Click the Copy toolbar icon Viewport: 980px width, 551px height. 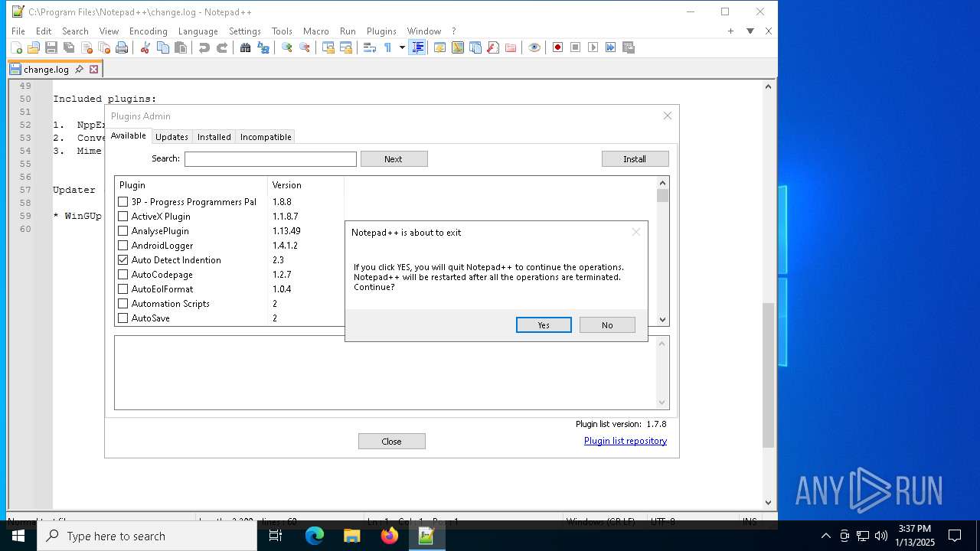(163, 47)
